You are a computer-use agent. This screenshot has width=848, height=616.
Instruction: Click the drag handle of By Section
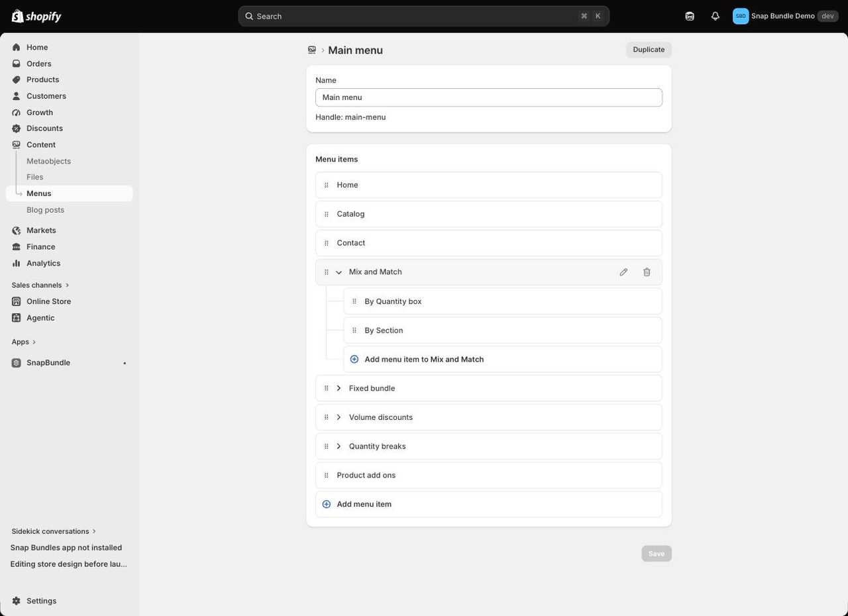pyautogui.click(x=354, y=331)
